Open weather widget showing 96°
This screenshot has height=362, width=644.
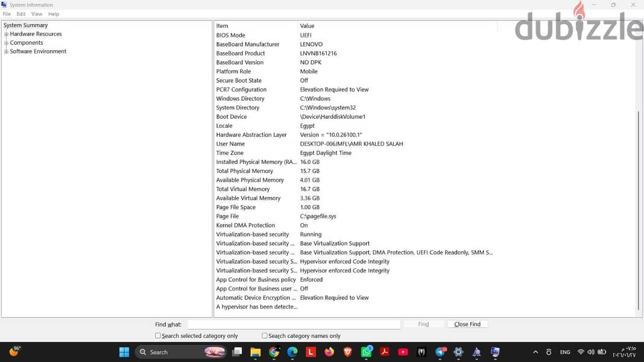[14, 351]
